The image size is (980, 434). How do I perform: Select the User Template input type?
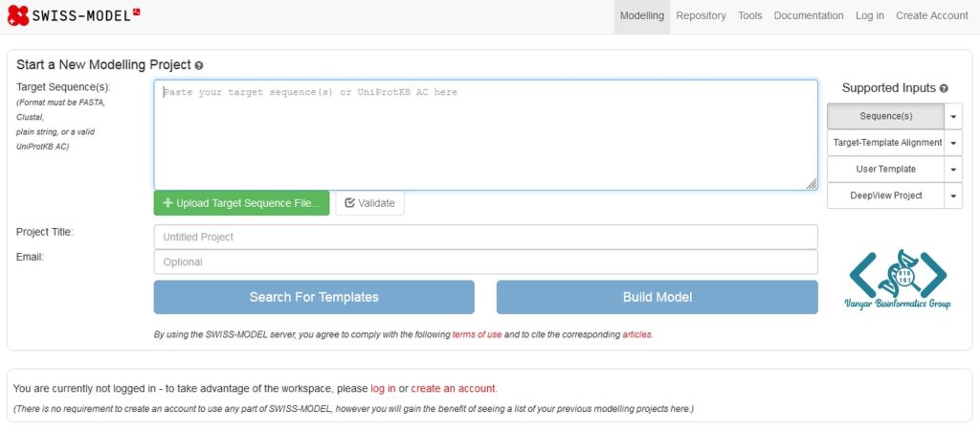click(x=885, y=169)
